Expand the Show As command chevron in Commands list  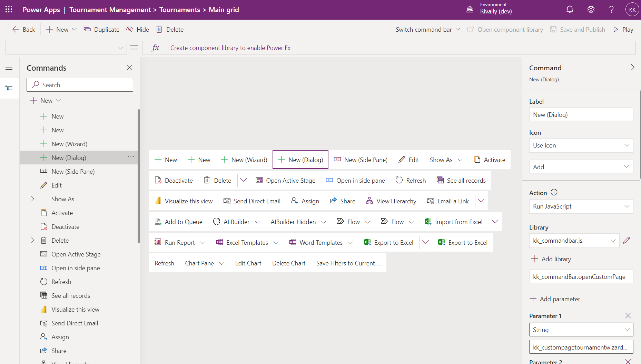tap(33, 199)
